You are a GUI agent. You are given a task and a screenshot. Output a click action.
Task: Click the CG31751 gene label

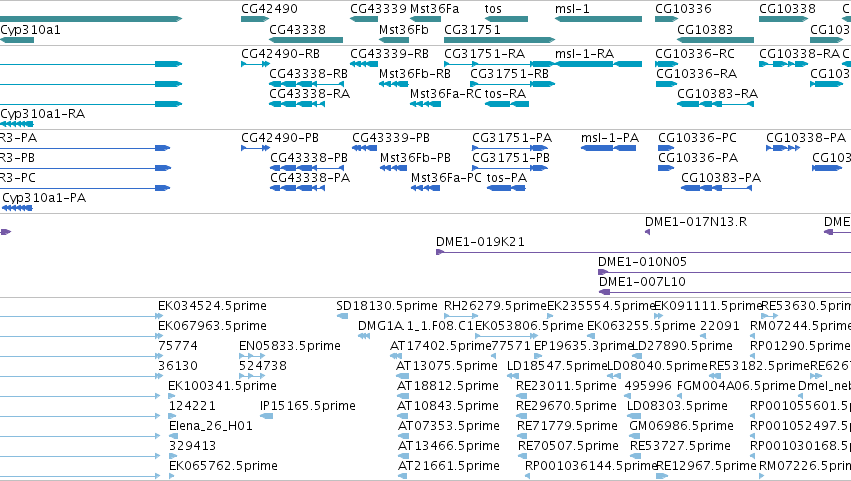pyautogui.click(x=472, y=30)
